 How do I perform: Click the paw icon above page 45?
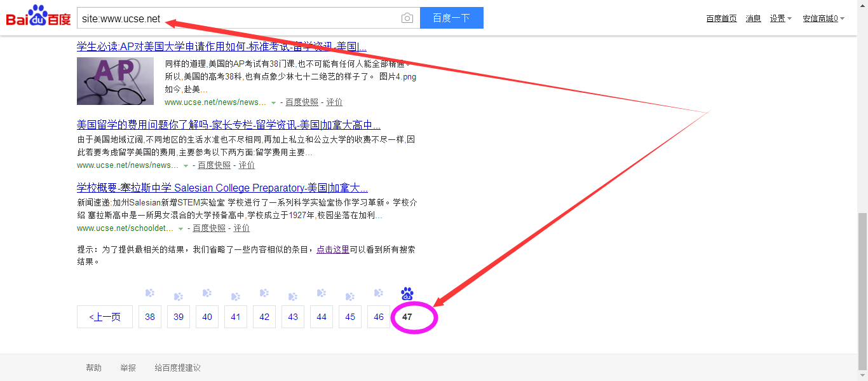tap(350, 296)
